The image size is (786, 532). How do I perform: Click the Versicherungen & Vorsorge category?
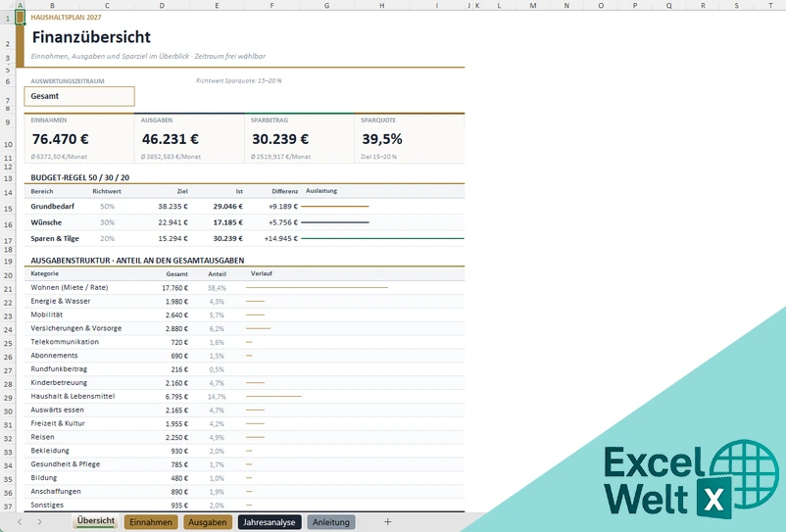[x=76, y=328]
